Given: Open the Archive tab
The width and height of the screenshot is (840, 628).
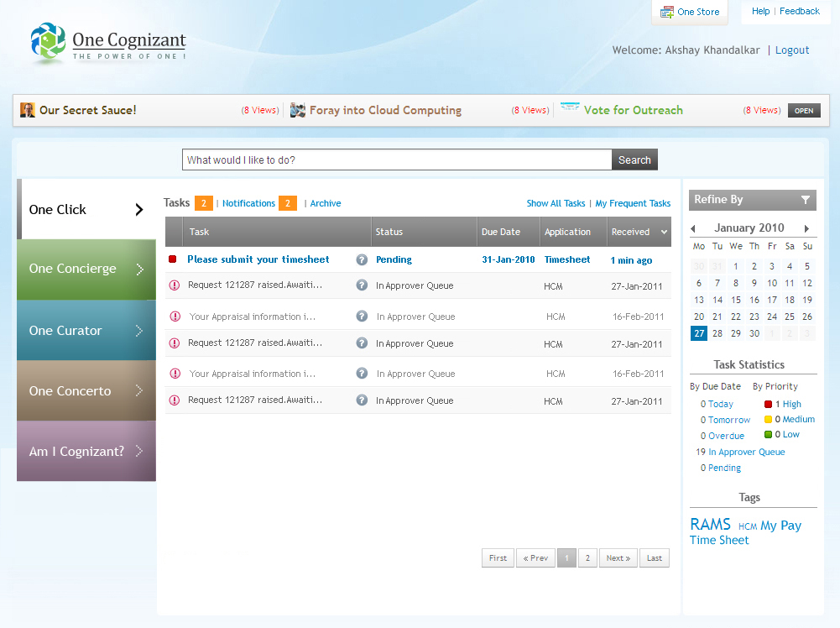Looking at the screenshot, I should [x=326, y=203].
